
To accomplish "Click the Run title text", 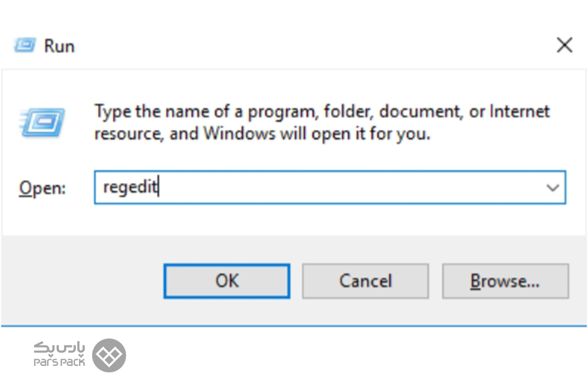I will click(x=59, y=46).
